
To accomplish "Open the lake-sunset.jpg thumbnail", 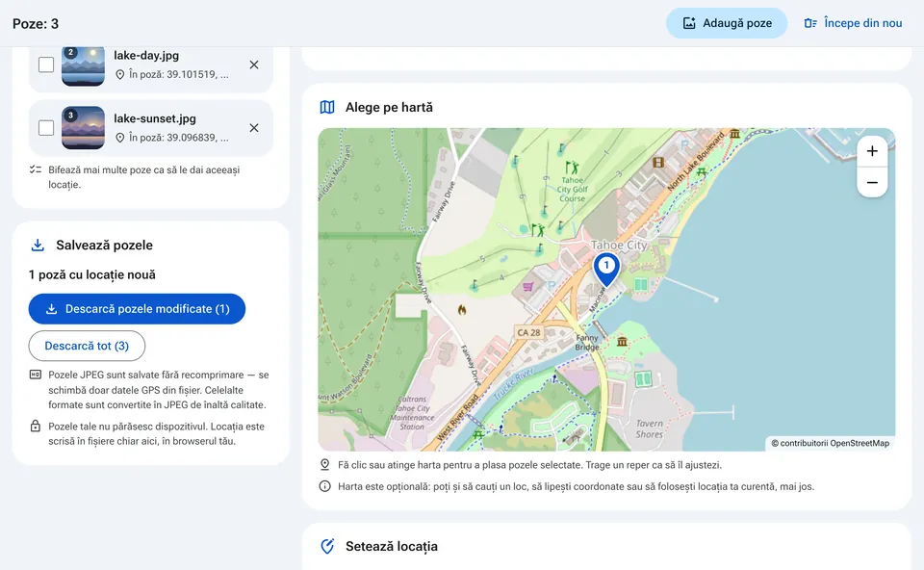I will pos(83,128).
